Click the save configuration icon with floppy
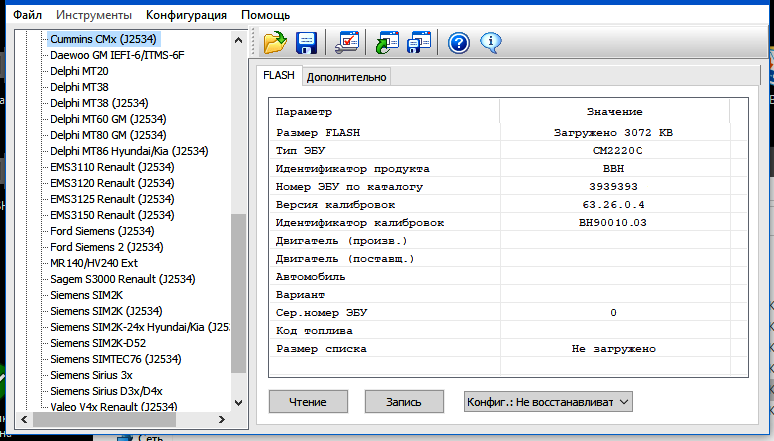The height and width of the screenshot is (441, 774). tap(419, 42)
